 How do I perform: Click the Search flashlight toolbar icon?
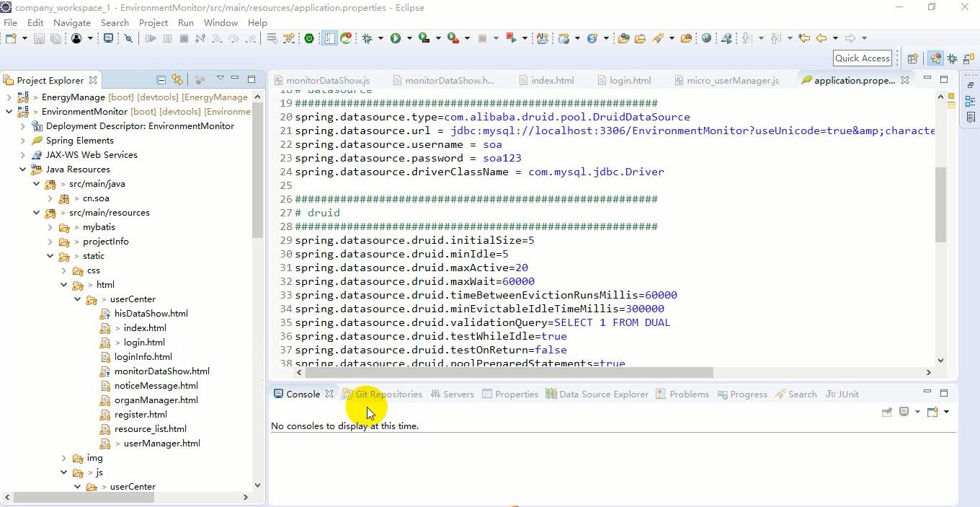coord(658,38)
